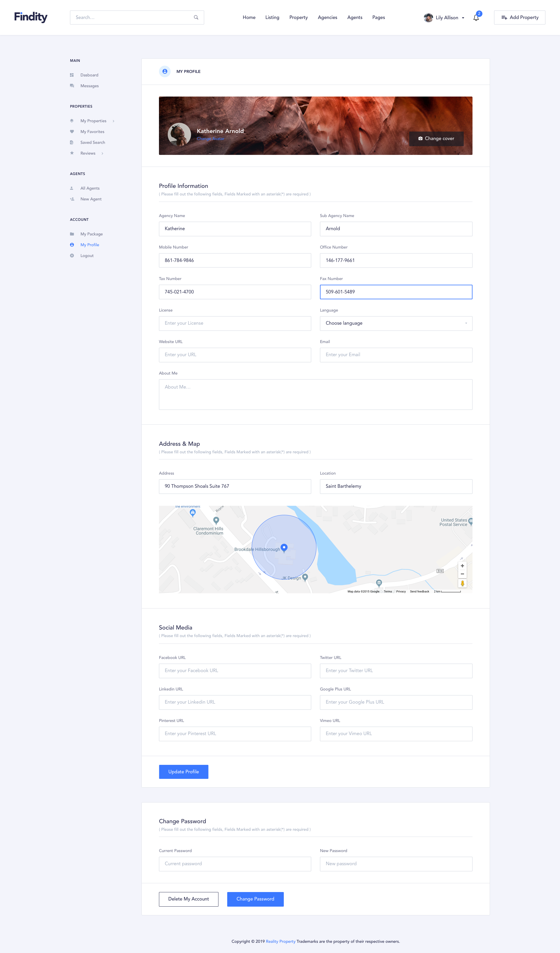Zoom in on the map
The width and height of the screenshot is (560, 953).
point(462,566)
